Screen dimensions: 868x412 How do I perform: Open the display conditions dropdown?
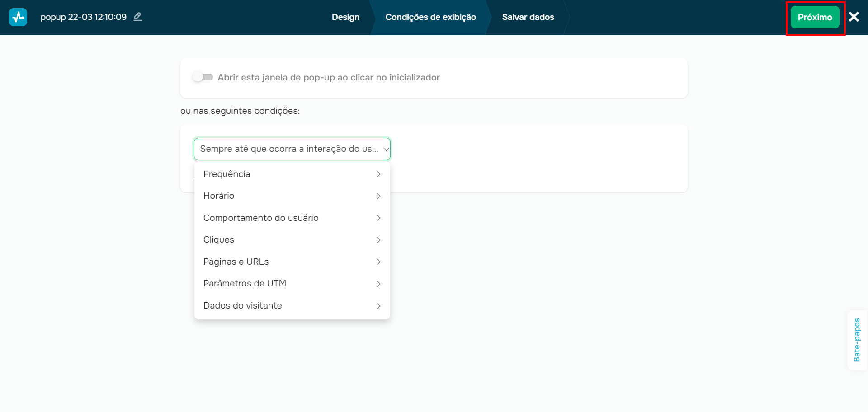coord(292,149)
